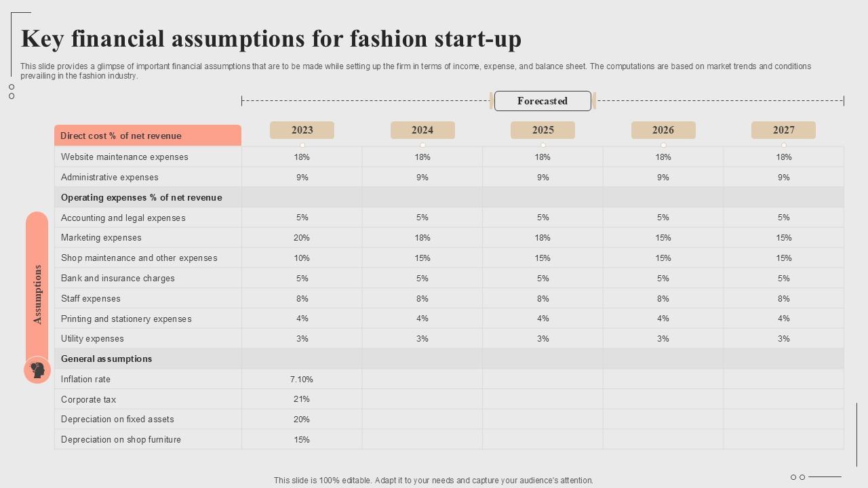Select the Utility expenses row label
The image size is (868, 488).
pos(92,339)
